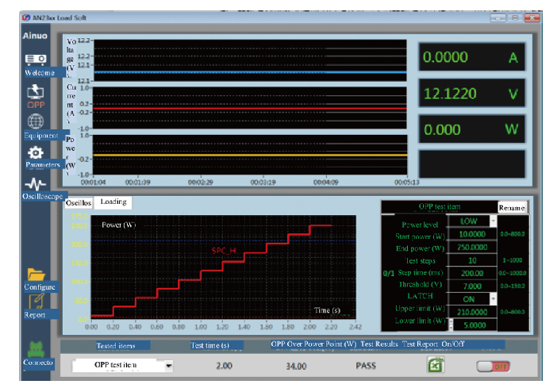Click the Ainuo logo

tap(35, 36)
